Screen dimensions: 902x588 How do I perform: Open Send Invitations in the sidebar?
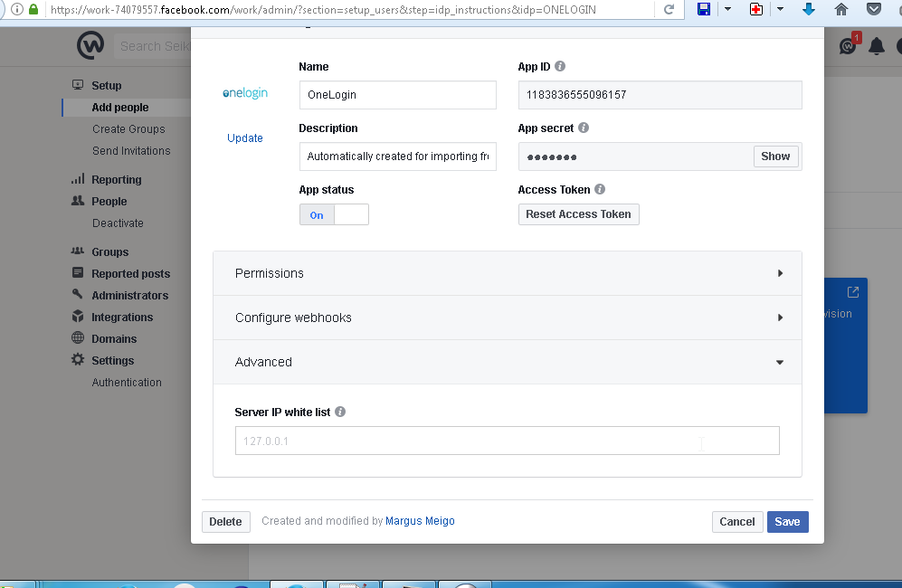(131, 151)
